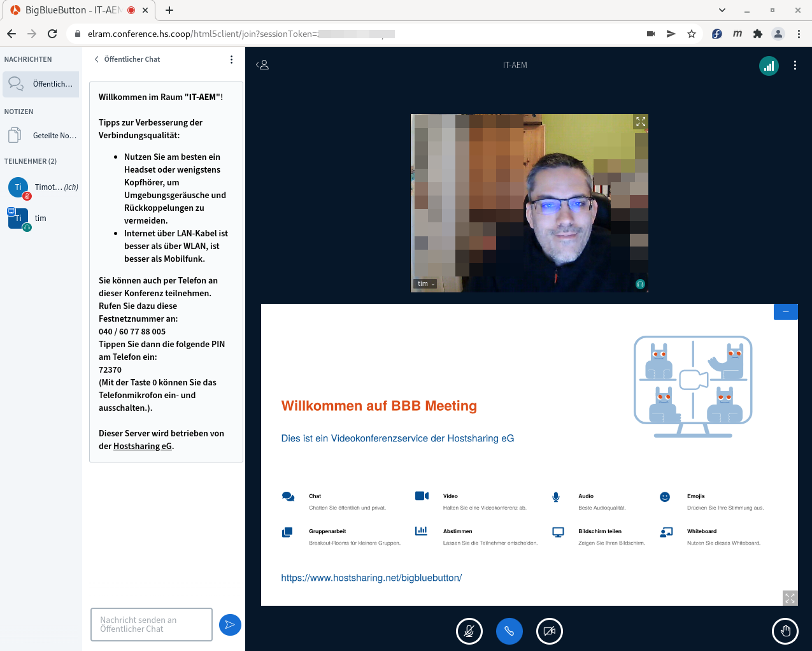
Task: Turn on webcam sharing
Action: (550, 631)
